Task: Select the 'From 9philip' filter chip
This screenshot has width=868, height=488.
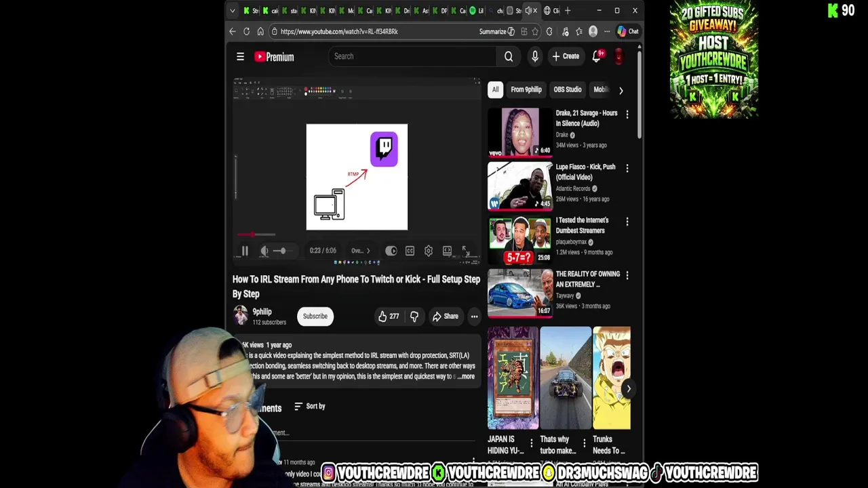Action: (526, 89)
